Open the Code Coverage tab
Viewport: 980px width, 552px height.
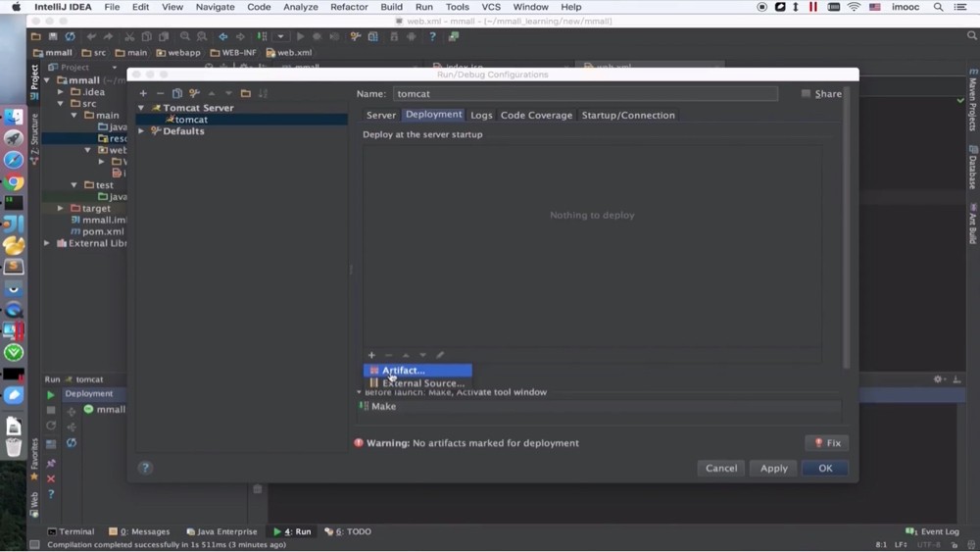coord(536,115)
